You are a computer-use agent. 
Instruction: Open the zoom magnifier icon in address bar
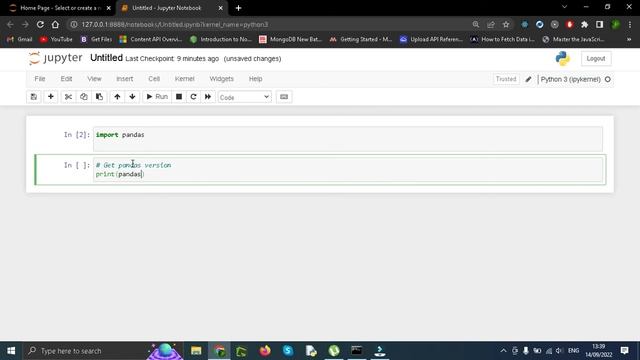coord(476,24)
